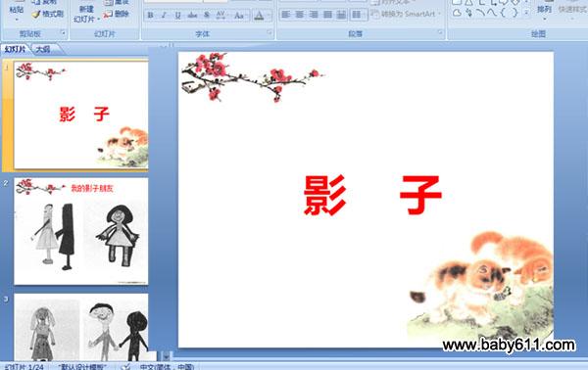
Task: Toggle underline text formatting
Action: 177,16
